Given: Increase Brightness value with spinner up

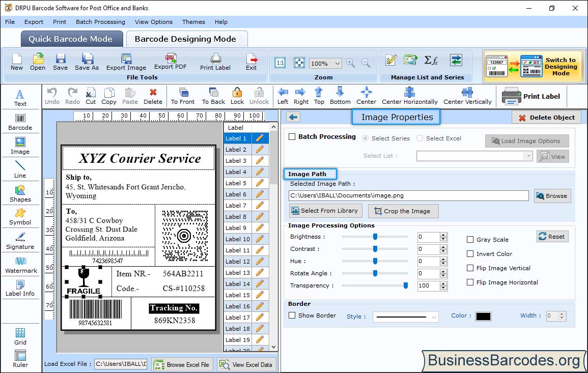Looking at the screenshot, I should [443, 235].
